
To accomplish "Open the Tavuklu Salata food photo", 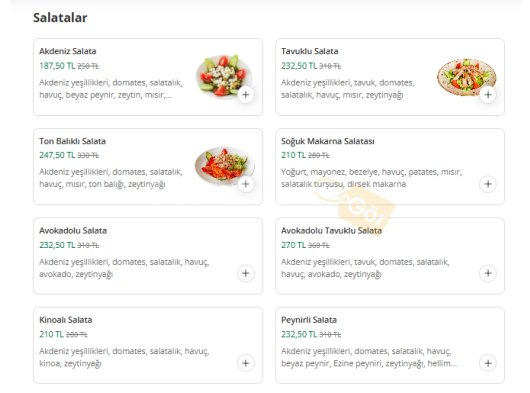I will 466,77.
